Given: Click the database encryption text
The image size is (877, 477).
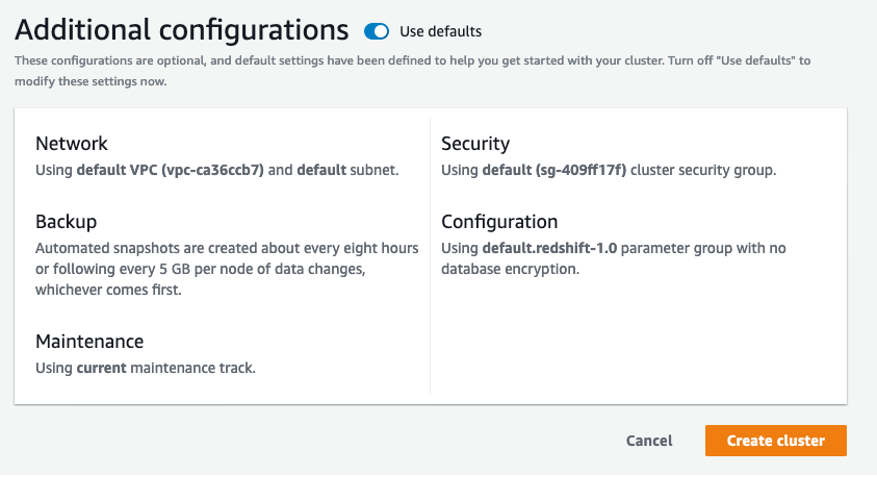Looking at the screenshot, I should coord(510,269).
